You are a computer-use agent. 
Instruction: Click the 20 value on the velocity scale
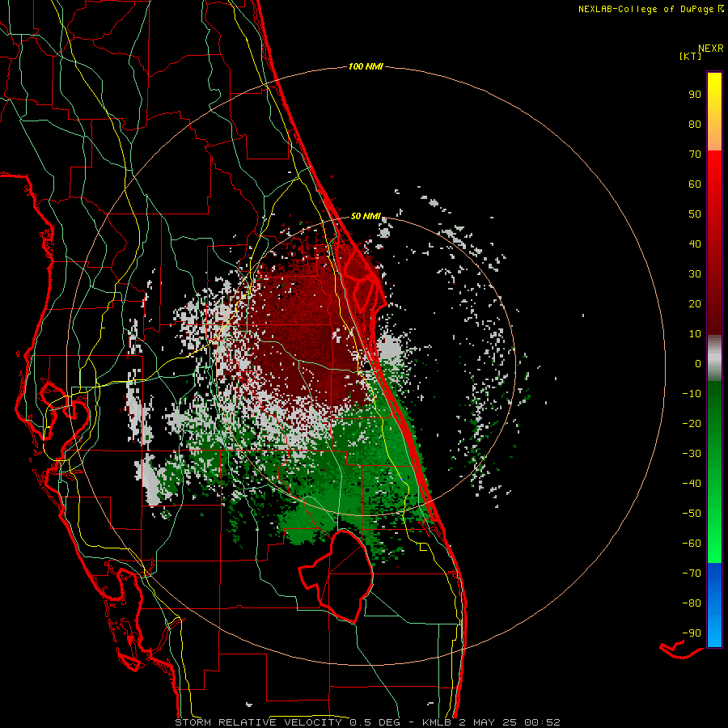click(695, 304)
